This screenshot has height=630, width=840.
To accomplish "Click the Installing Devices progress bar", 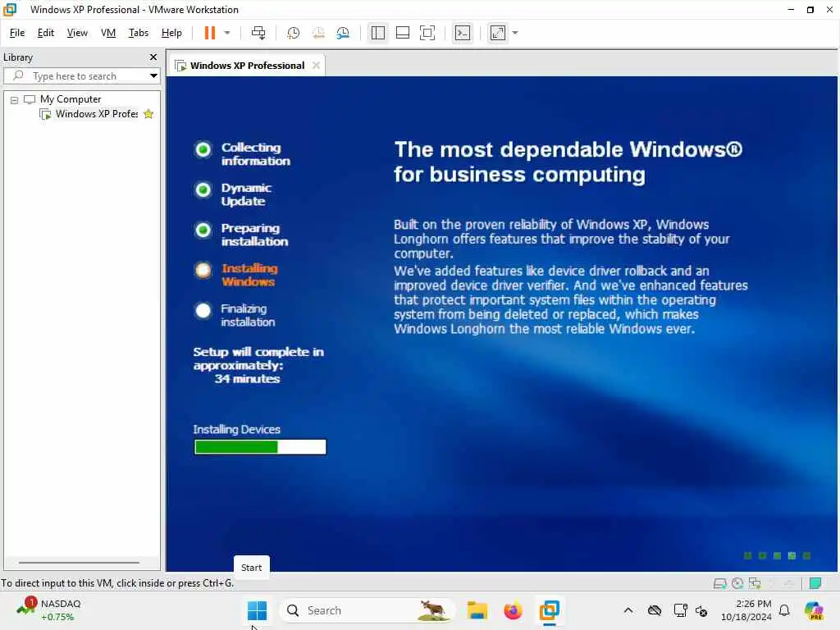I will pyautogui.click(x=260, y=447).
